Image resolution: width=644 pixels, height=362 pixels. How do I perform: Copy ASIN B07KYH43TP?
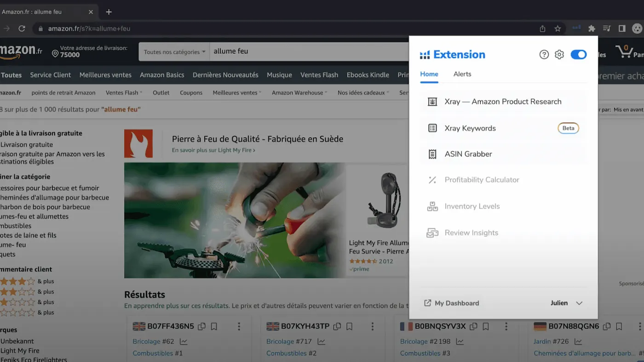pos(337,327)
